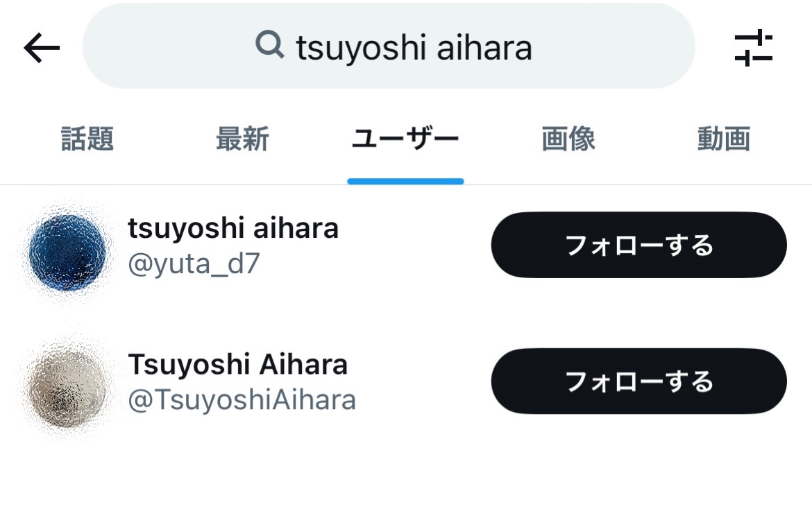Click the search field containing tsuyoshi aihara

(x=389, y=46)
